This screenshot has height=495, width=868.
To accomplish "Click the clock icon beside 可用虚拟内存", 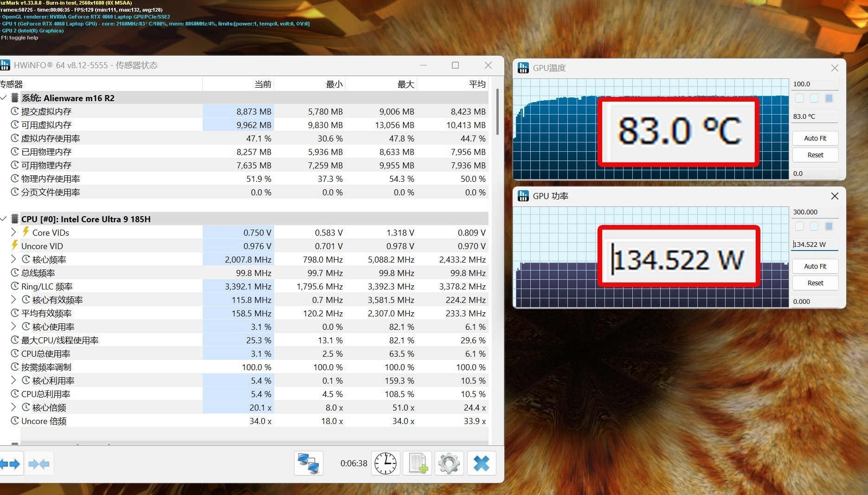I will (15, 125).
